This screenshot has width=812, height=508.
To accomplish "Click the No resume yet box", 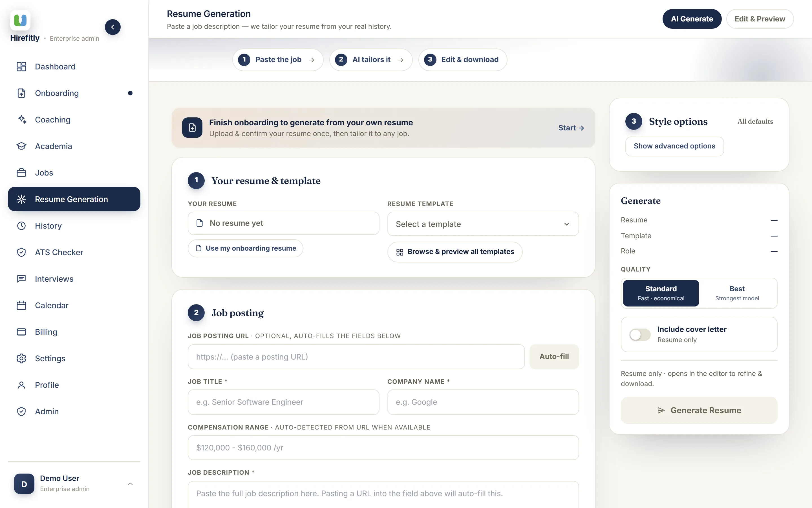I will 284,223.
